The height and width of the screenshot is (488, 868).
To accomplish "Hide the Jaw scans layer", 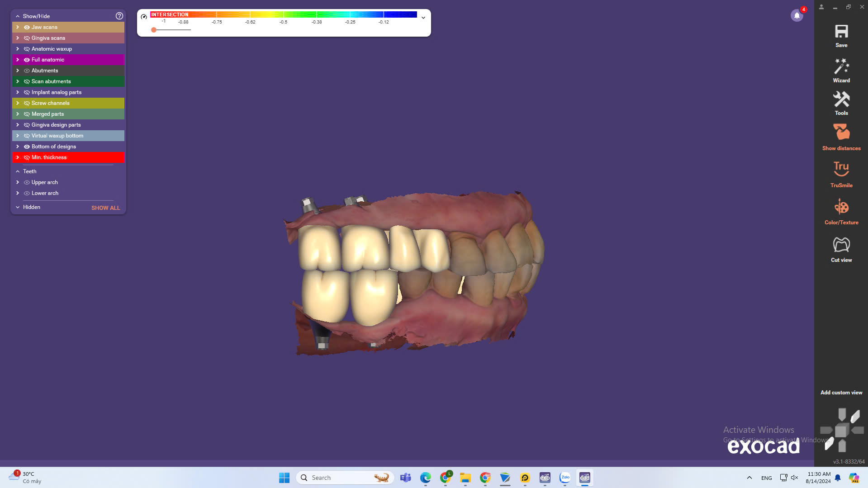I will (27, 27).
